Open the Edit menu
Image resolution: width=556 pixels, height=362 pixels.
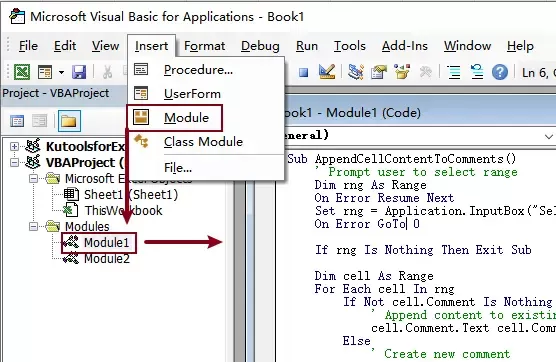(65, 46)
